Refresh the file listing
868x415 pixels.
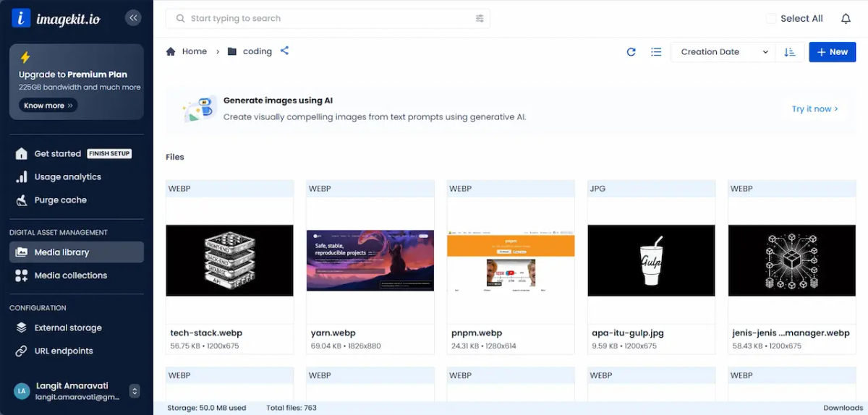coord(631,52)
